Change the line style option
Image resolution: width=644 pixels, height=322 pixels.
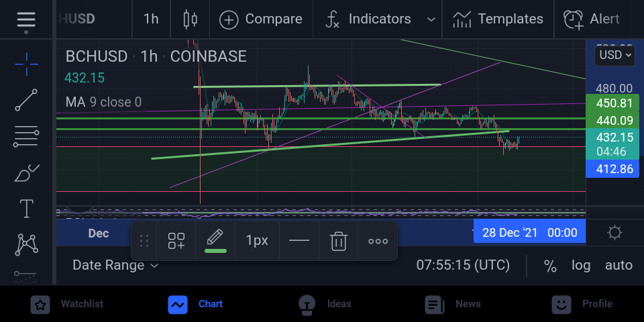tap(299, 241)
